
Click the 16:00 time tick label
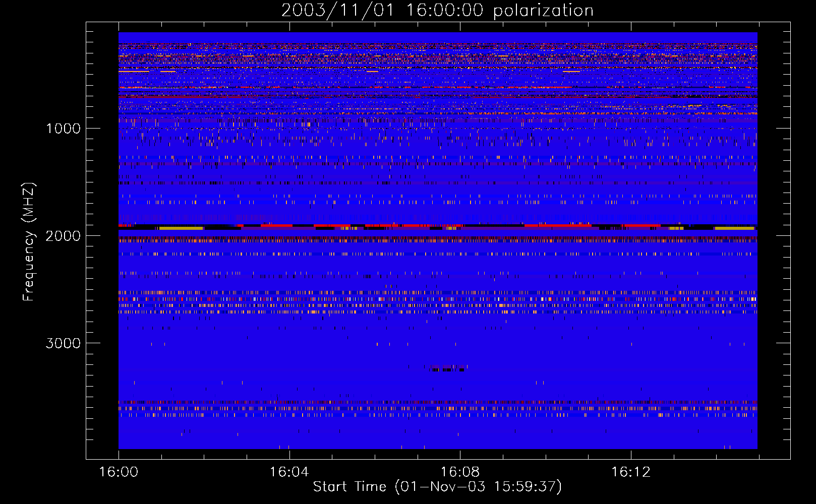(x=119, y=472)
